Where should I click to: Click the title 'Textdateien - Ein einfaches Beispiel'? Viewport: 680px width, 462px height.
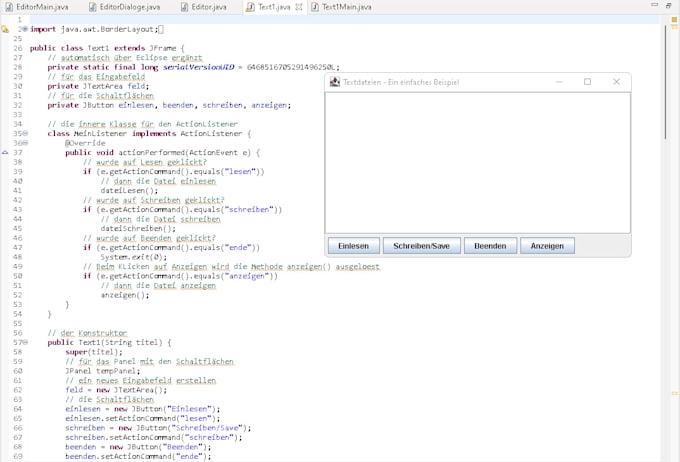tap(401, 82)
